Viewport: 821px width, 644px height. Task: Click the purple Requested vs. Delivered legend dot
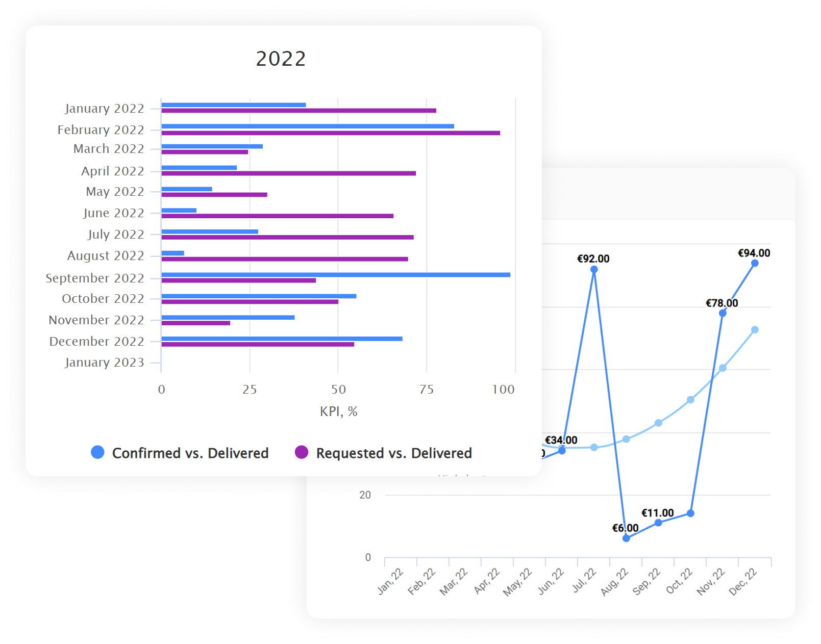[302, 452]
